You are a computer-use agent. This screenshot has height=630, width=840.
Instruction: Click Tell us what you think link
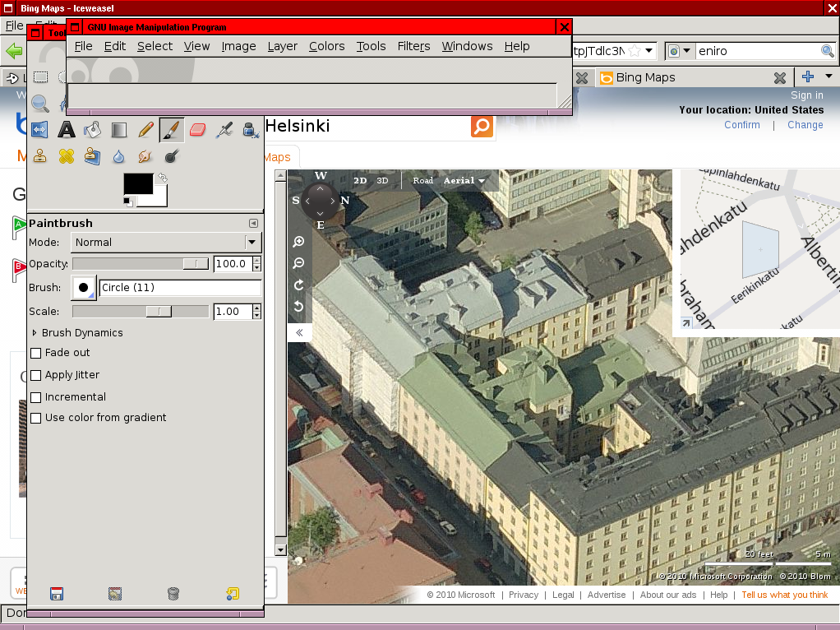(x=785, y=595)
